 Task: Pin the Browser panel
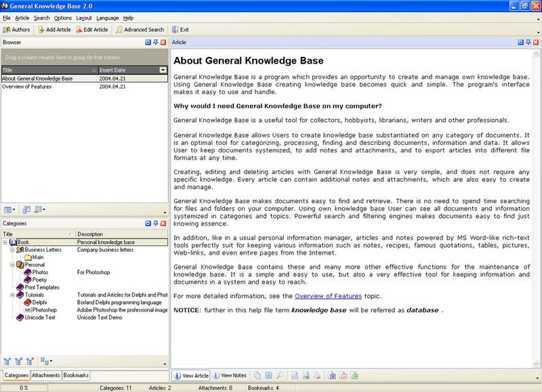[x=156, y=42]
